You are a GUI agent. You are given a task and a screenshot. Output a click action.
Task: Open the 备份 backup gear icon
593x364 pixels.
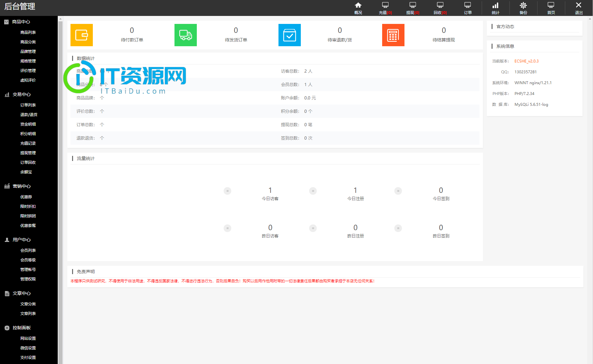pyautogui.click(x=523, y=5)
